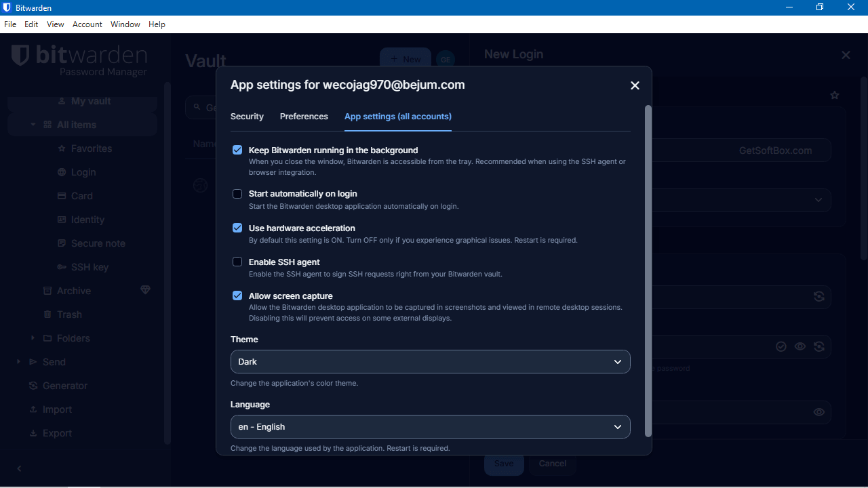Open the Theme dropdown showing Dark
The height and width of the screenshot is (488, 868).
(x=431, y=361)
